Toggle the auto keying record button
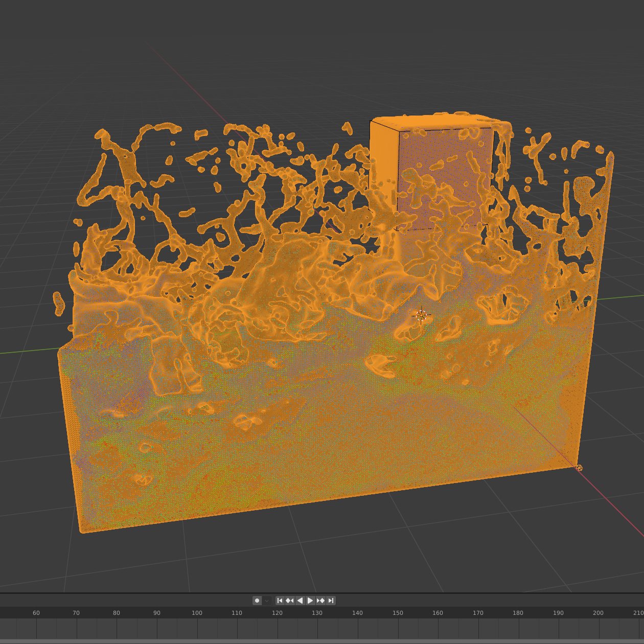 [257, 601]
